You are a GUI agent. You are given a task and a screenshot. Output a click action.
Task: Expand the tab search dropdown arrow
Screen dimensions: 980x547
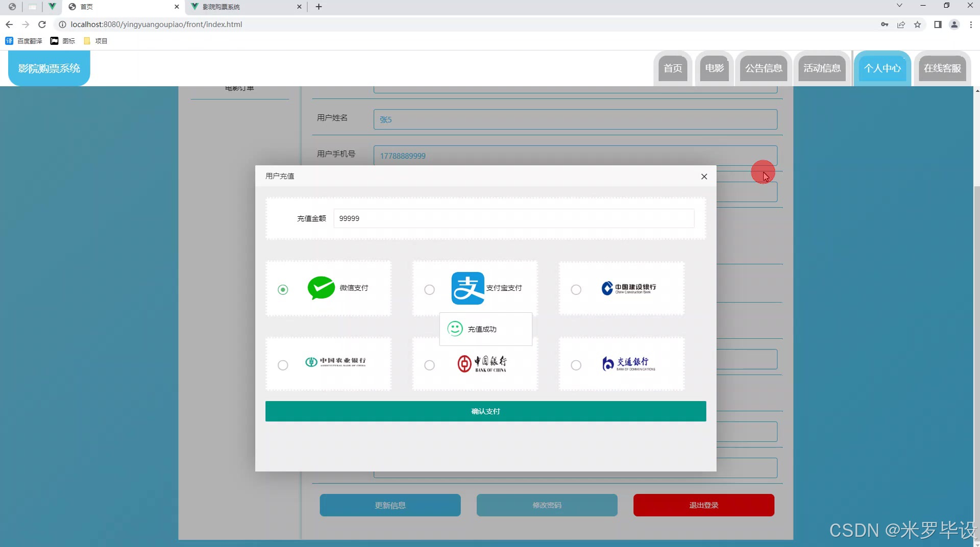click(x=899, y=6)
